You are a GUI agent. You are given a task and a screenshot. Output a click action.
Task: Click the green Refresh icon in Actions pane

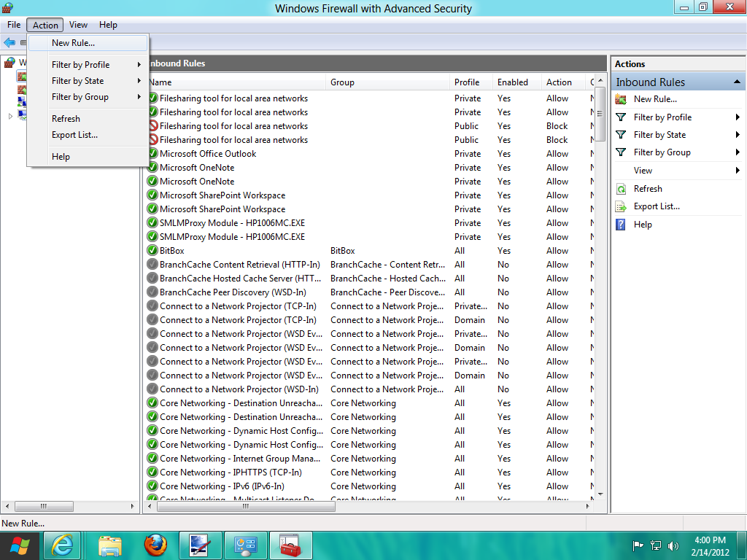pos(621,189)
